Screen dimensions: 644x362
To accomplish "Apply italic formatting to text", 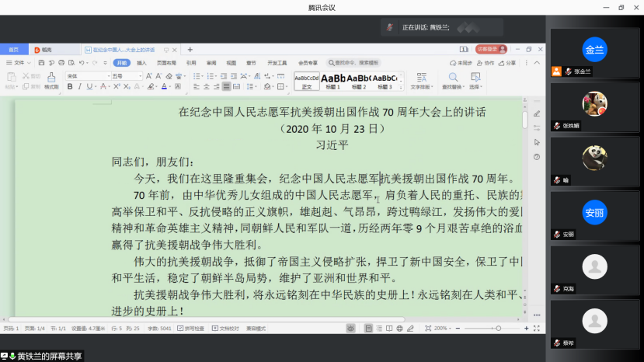I will click(x=78, y=87).
